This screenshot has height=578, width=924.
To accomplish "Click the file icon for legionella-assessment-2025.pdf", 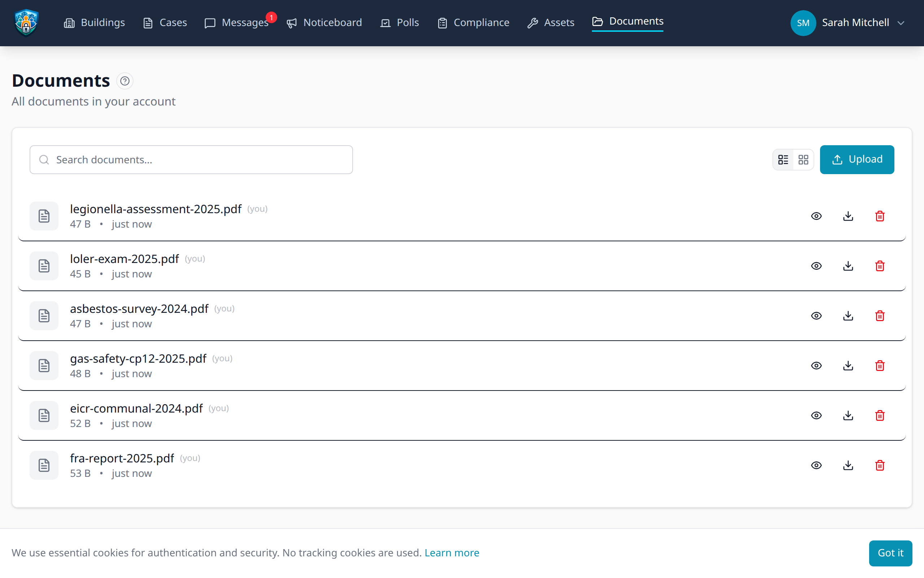I will 44,216.
